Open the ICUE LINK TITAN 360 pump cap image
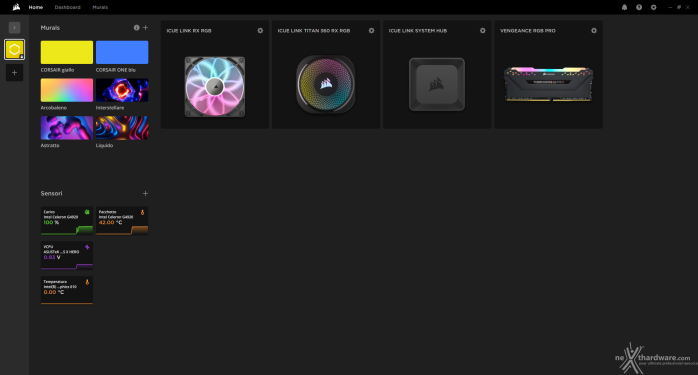This screenshot has height=375, width=698. click(x=326, y=84)
